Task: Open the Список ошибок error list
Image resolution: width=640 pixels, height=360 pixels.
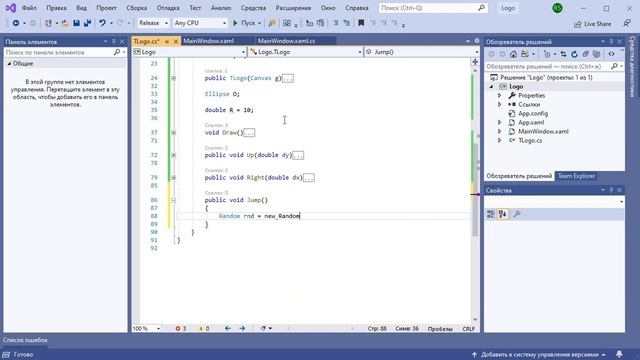Action: pos(25,340)
